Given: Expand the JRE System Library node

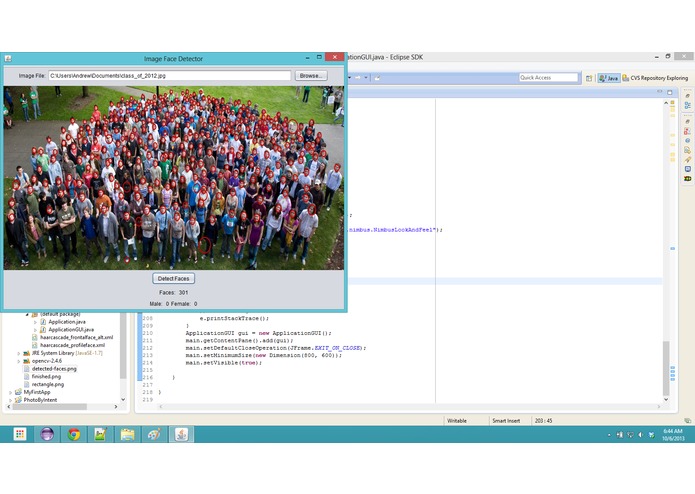Looking at the screenshot, I should click(19, 354).
